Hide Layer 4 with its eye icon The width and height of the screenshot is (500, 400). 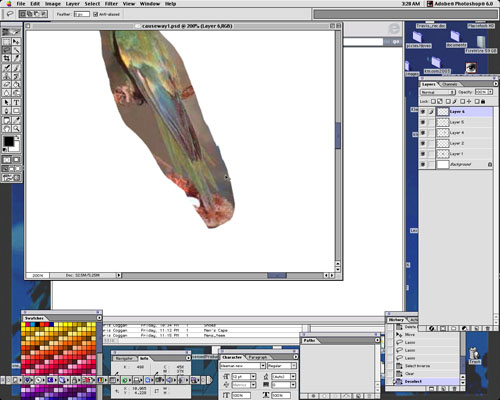pos(423,133)
